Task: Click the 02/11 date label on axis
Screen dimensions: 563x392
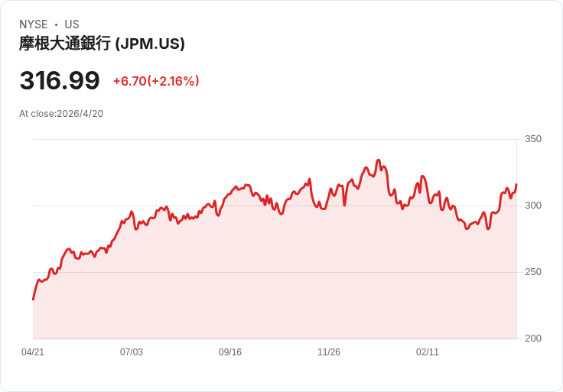Action: 428,352
